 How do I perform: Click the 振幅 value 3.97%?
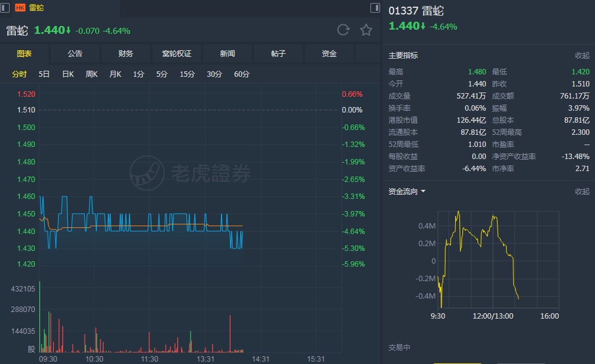(x=579, y=108)
